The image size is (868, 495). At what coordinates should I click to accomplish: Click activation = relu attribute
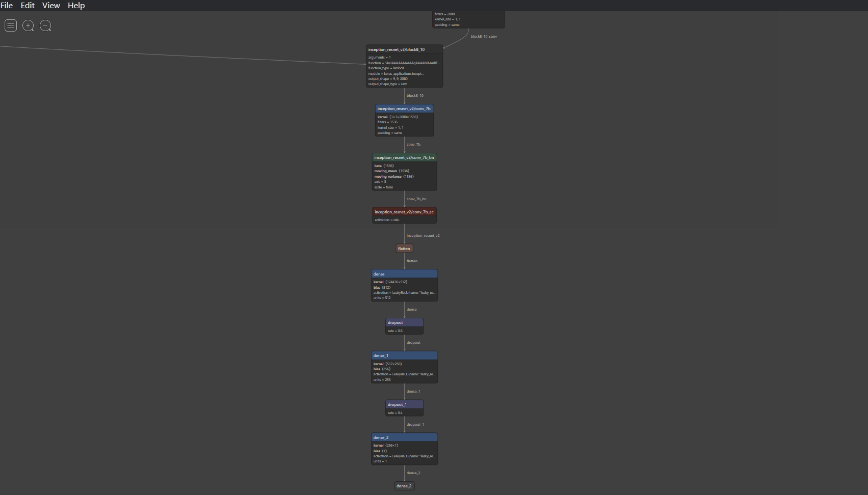(x=387, y=220)
